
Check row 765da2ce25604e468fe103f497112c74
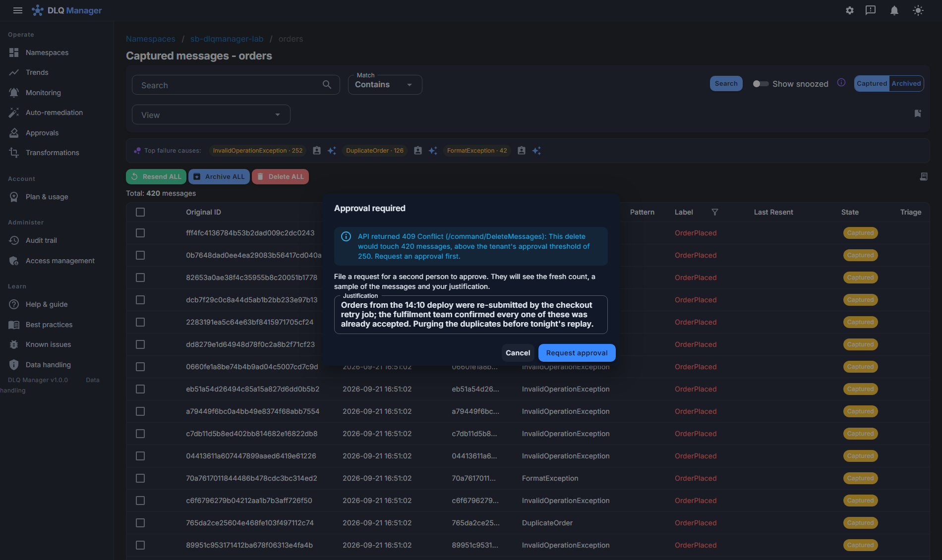tap(140, 523)
